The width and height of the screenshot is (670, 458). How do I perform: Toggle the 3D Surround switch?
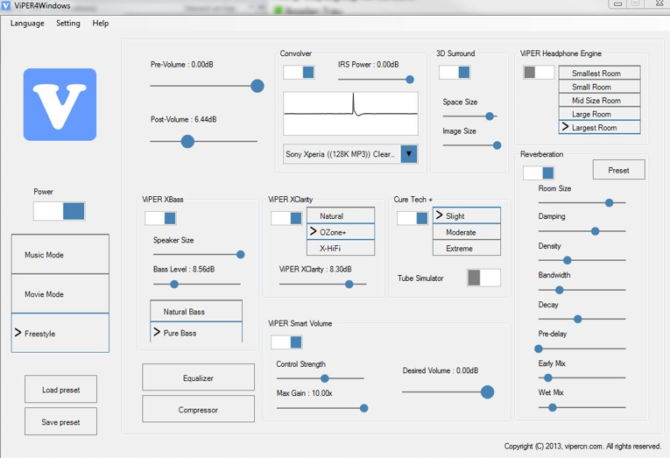[455, 72]
